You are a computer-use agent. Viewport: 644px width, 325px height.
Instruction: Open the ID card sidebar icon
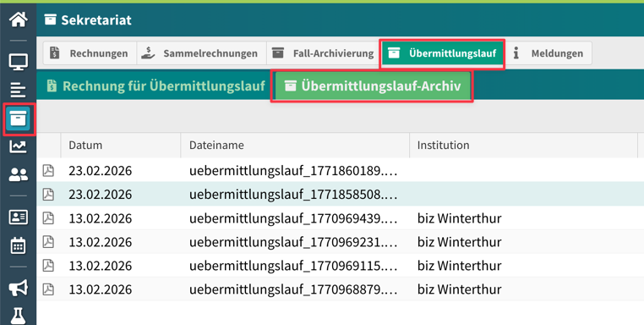pos(19,218)
